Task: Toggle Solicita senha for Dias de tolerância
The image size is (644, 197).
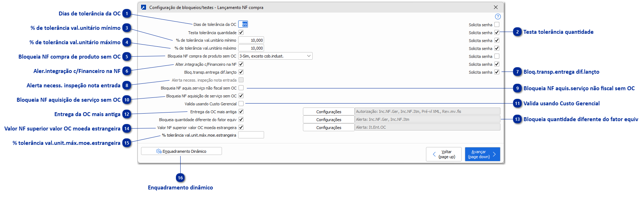Action: point(497,24)
